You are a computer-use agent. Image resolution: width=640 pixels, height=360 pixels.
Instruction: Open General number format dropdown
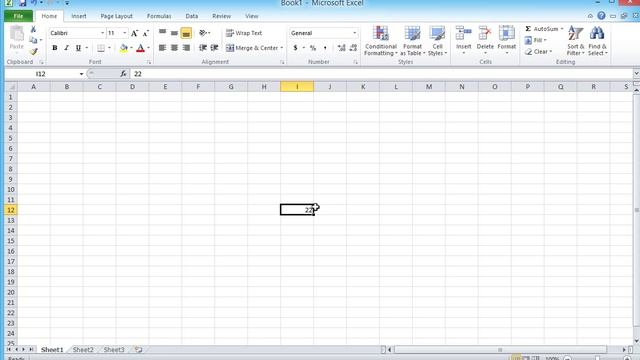[x=354, y=33]
